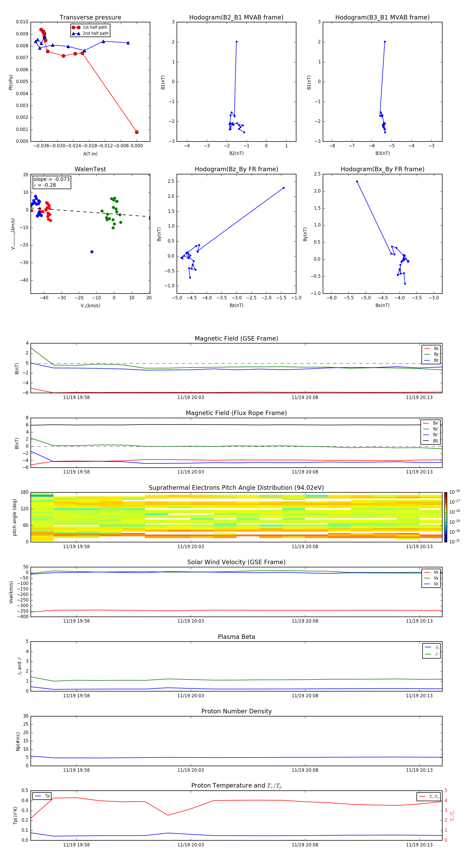The image size is (473, 868).
Task: Click the 'βp and β' y-axis label
Action: coord(19,666)
